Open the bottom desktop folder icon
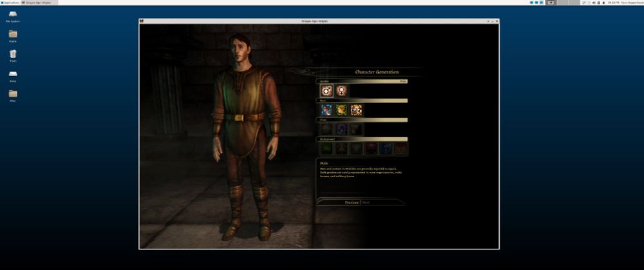This screenshot has width=644, height=270. coord(13,96)
